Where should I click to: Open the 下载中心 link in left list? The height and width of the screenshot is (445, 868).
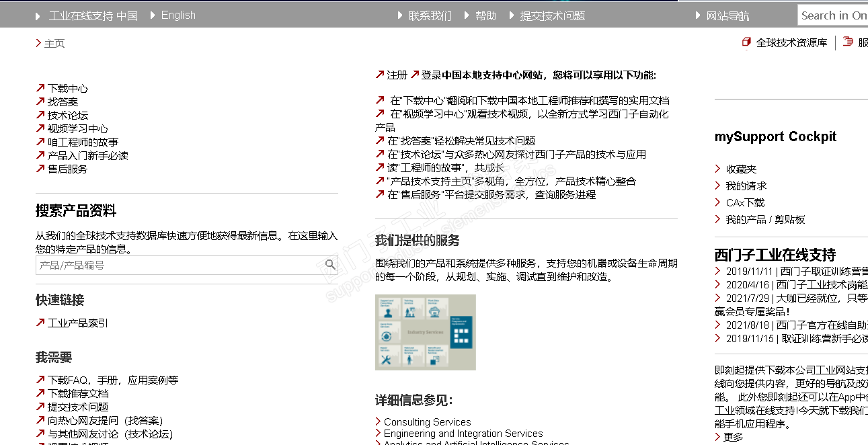pyautogui.click(x=67, y=88)
